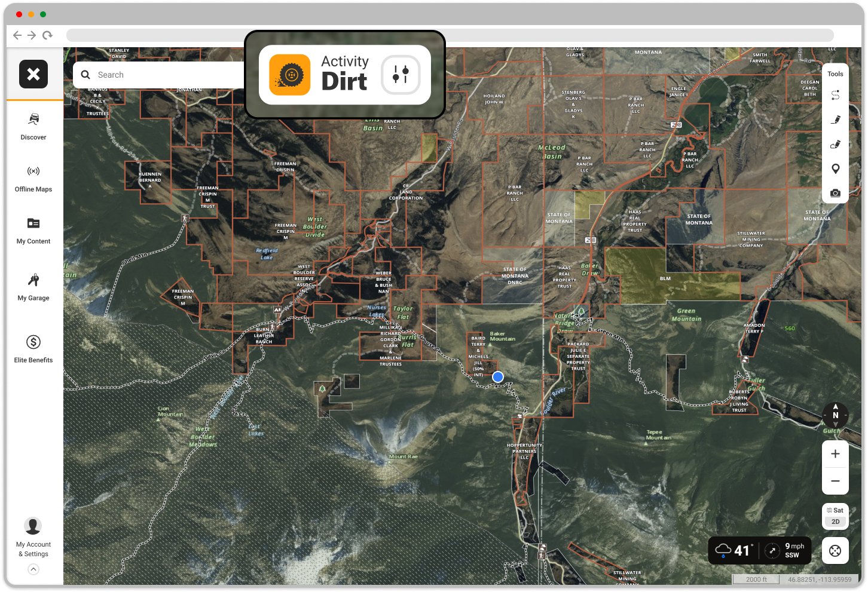Click the West Boulder Meadows label
The width and height of the screenshot is (868, 592).
(x=203, y=437)
